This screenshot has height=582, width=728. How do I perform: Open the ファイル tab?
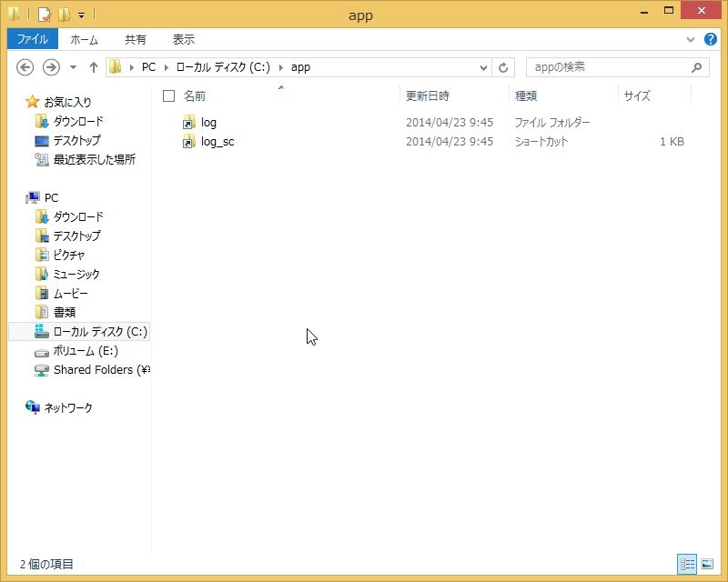[x=33, y=39]
